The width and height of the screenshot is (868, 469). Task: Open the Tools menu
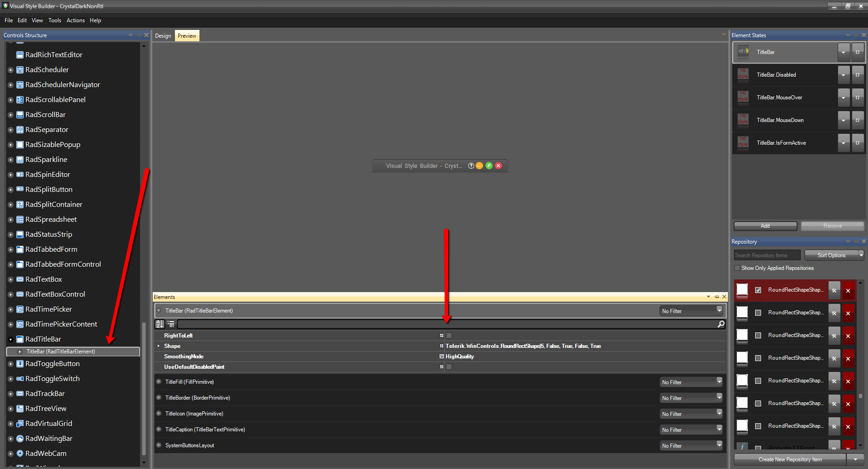click(x=55, y=20)
